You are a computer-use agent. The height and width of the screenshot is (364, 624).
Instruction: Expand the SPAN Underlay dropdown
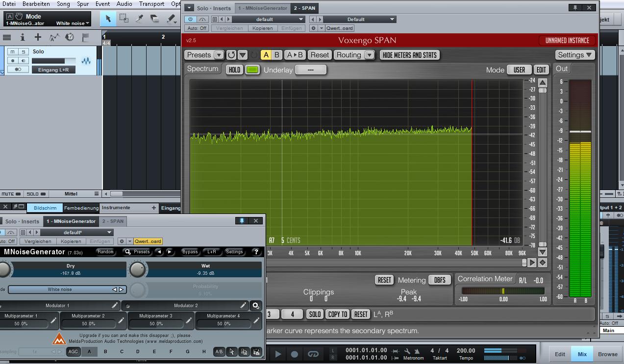point(311,70)
